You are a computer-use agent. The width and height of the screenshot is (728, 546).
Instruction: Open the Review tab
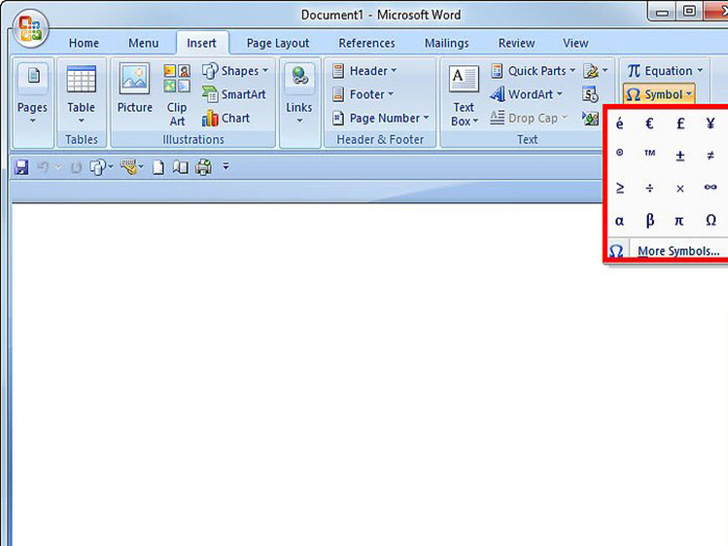(516, 43)
